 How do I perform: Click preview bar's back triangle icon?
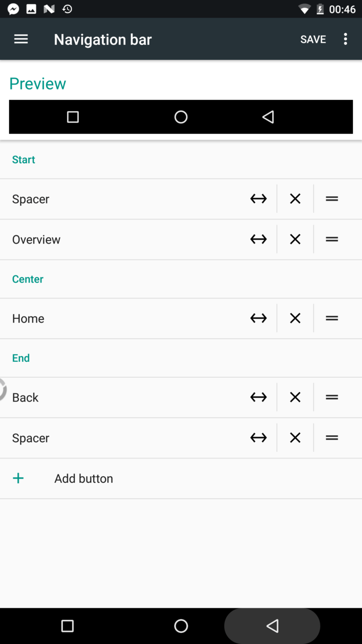tap(268, 117)
